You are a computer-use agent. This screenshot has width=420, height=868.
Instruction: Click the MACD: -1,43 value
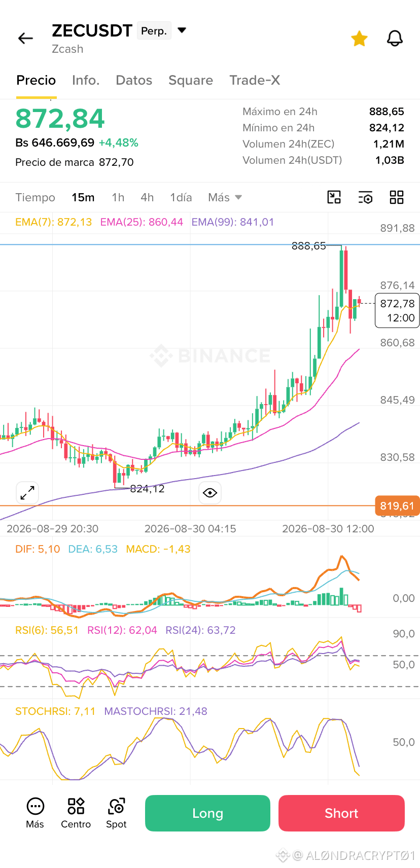(x=158, y=549)
